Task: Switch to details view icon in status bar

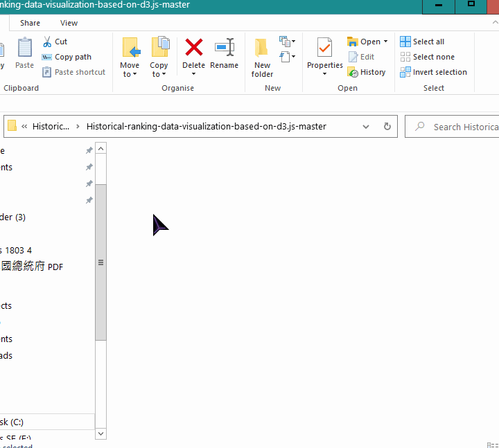Action: click(491, 445)
